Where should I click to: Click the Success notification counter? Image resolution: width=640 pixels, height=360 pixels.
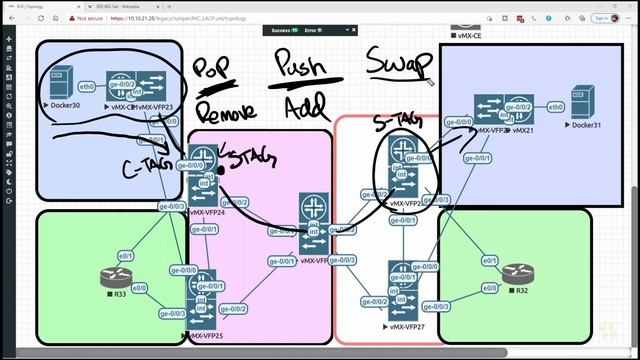285,30
